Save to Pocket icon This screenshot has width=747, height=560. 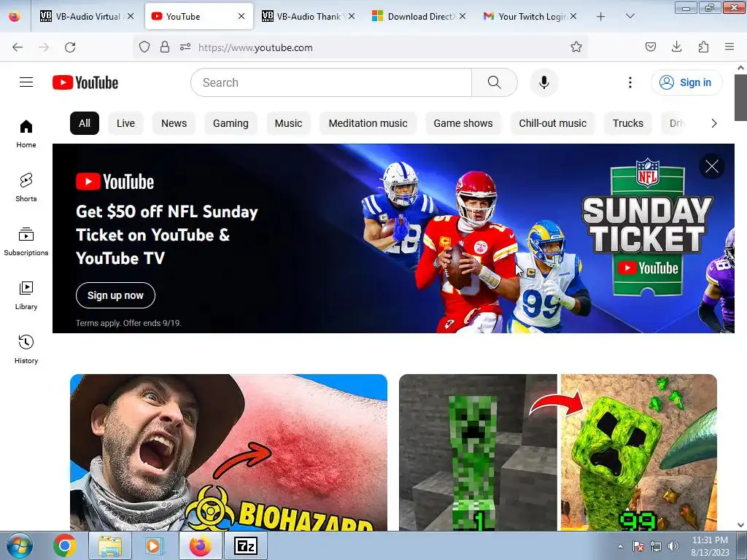click(650, 47)
